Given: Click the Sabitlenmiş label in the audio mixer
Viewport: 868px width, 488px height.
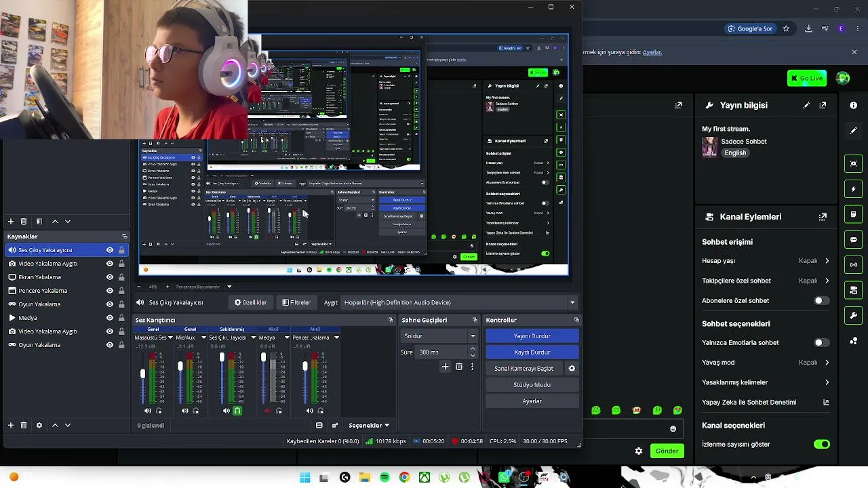Looking at the screenshot, I should point(231,329).
